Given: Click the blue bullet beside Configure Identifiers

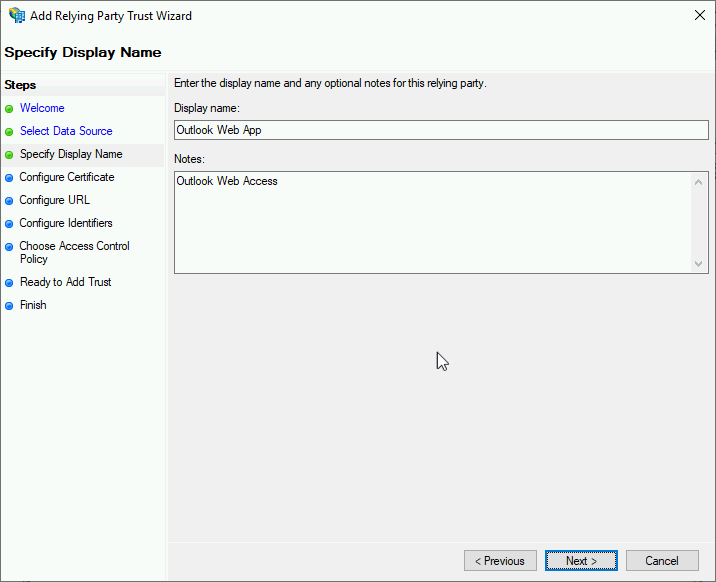Looking at the screenshot, I should [x=9, y=224].
